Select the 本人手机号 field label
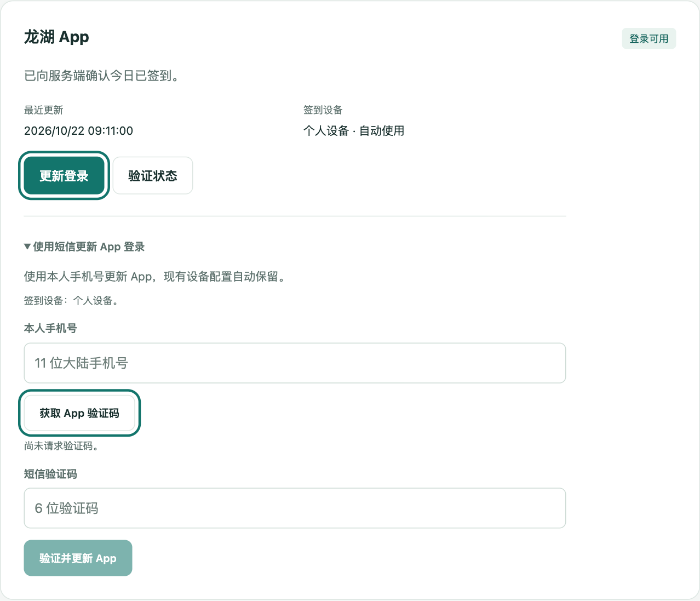The width and height of the screenshot is (700, 601). [x=50, y=329]
